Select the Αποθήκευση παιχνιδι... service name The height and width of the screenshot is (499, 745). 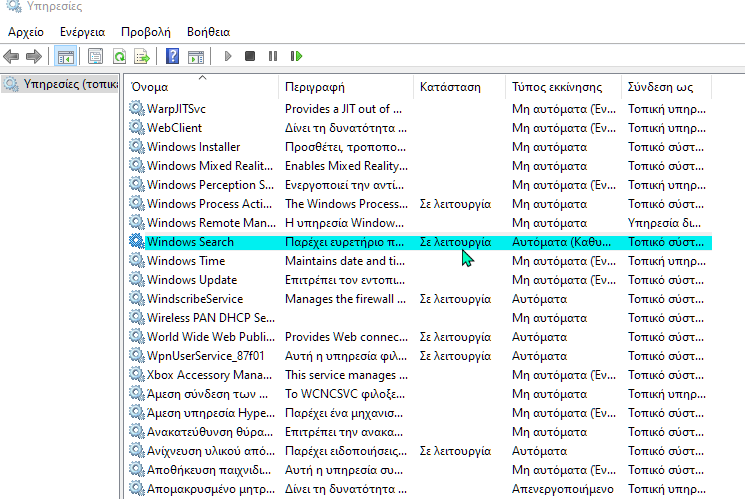209,470
